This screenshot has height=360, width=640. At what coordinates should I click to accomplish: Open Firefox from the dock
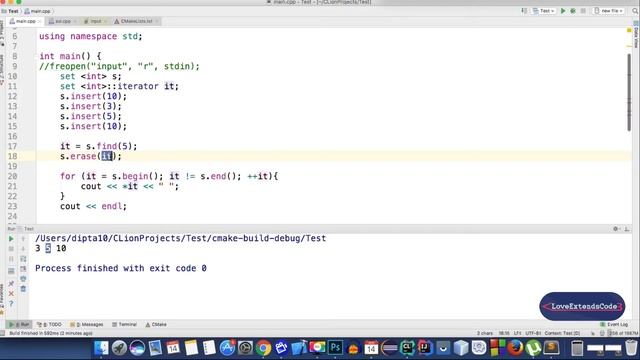(x=515, y=348)
